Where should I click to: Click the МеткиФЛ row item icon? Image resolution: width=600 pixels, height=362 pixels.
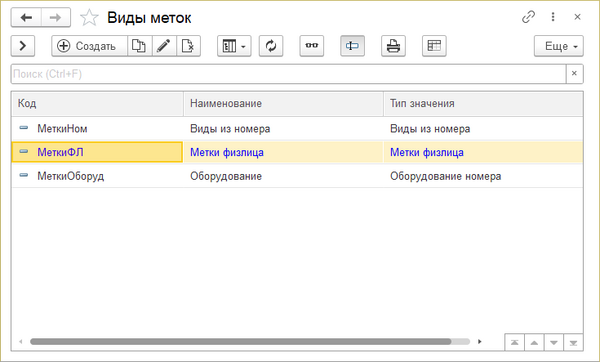coord(24,152)
